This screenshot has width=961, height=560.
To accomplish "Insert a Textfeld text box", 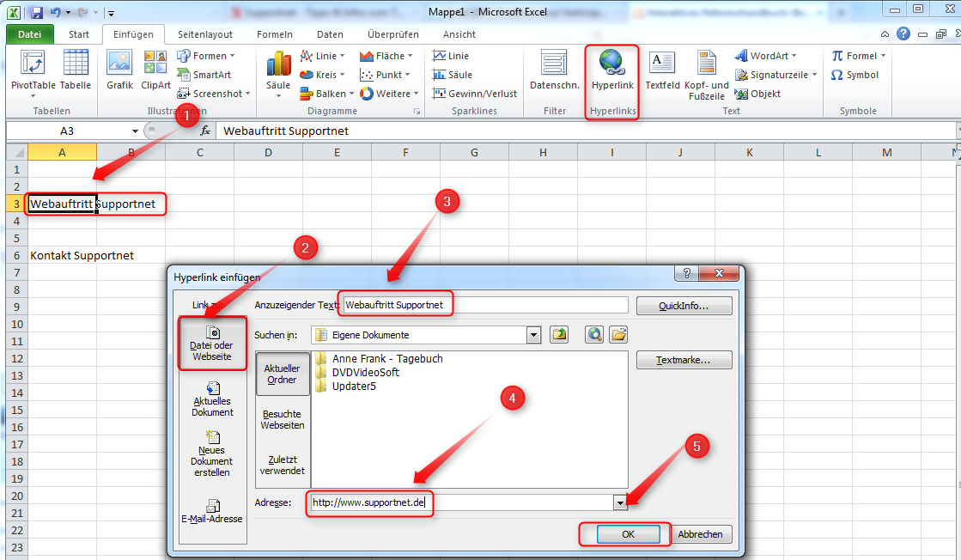I will click(x=662, y=70).
